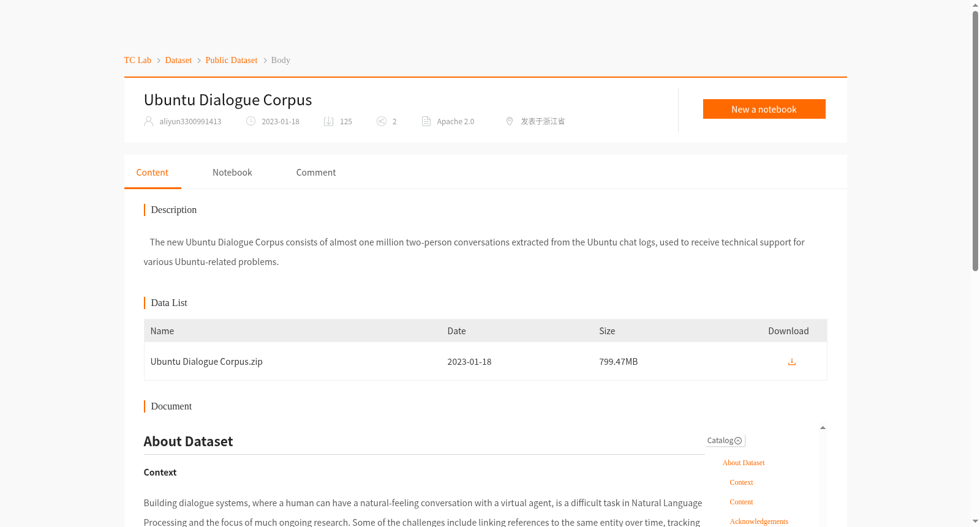This screenshot has height=527, width=980.
Task: Click the 2023-01-18 date in data list
Action: tap(469, 362)
